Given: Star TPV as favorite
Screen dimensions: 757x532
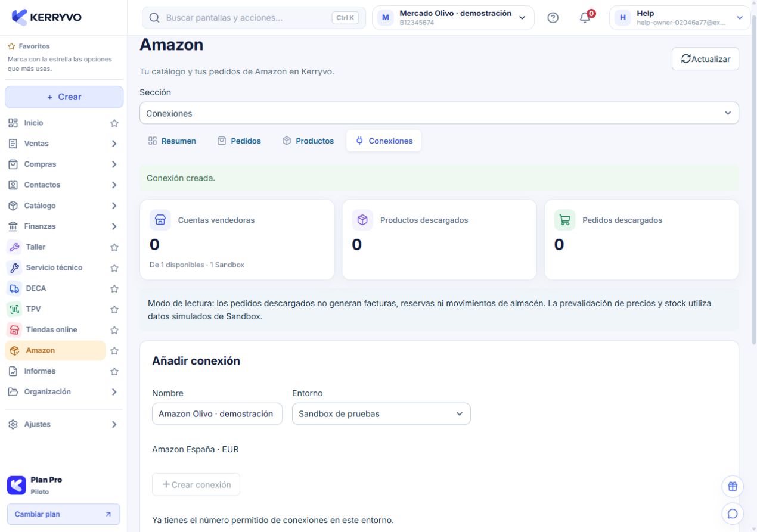Looking at the screenshot, I should [114, 309].
